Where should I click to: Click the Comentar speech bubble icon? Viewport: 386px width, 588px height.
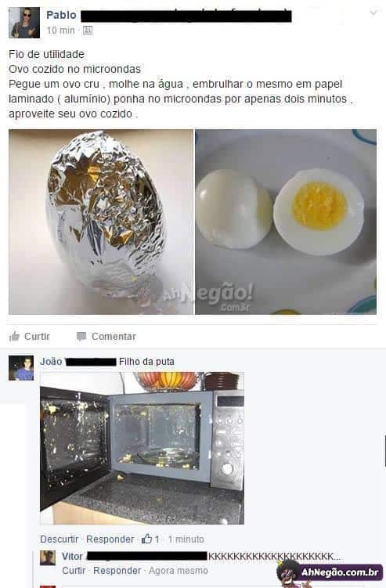pos(81,337)
